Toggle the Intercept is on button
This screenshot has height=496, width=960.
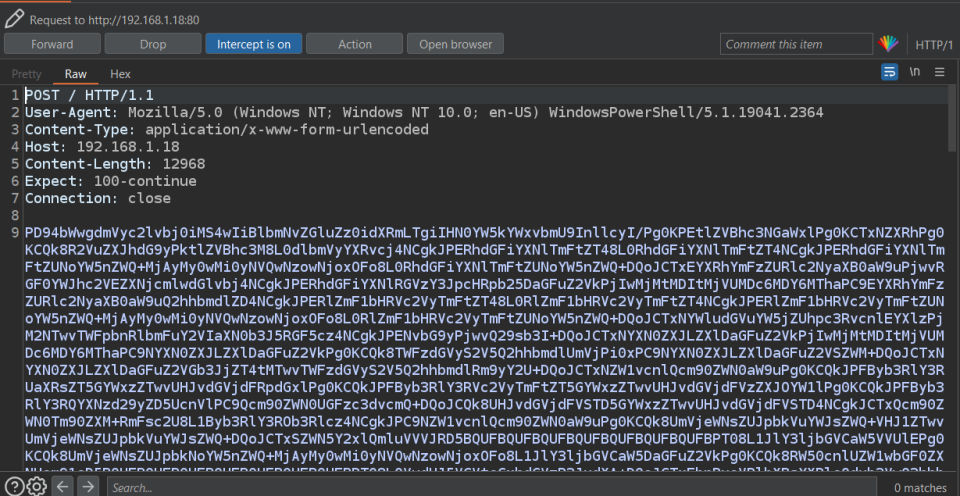tap(253, 44)
